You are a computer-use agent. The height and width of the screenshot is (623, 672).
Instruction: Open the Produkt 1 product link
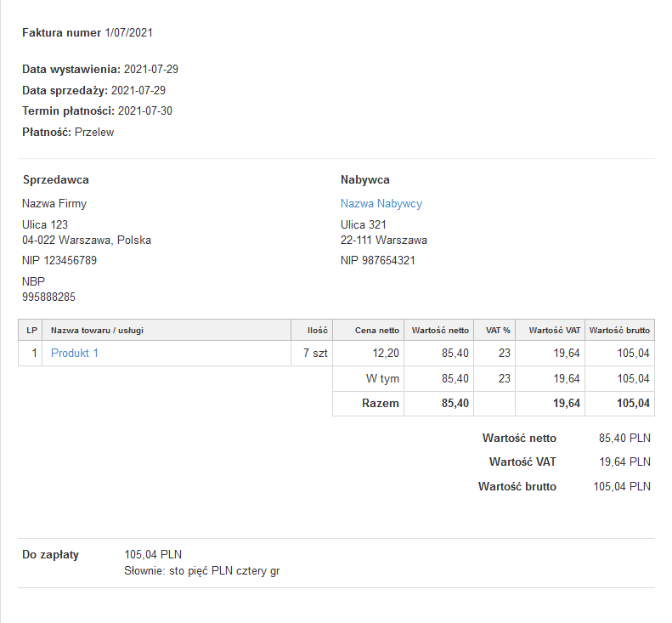[x=75, y=354]
